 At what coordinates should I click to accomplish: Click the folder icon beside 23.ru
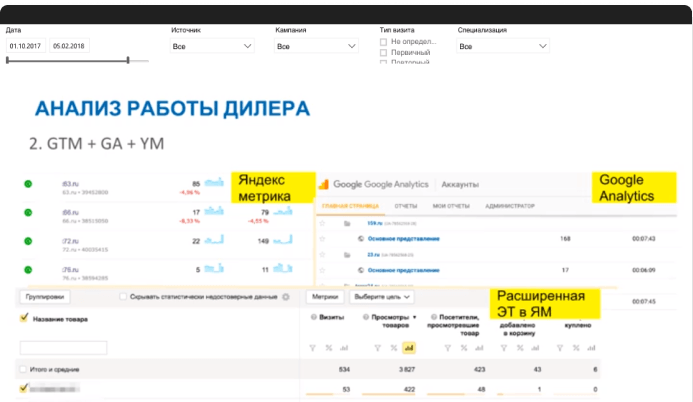coord(347,255)
